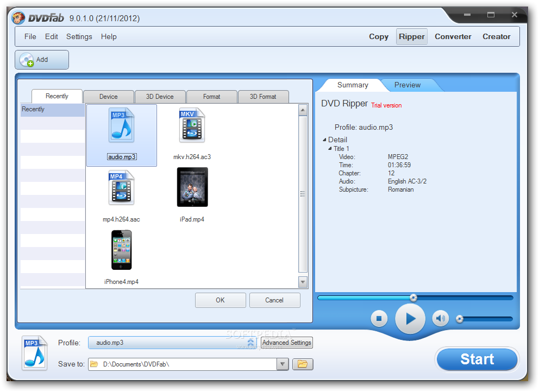Image resolution: width=539 pixels, height=392 pixels.
Task: Click the DVDFab logo icon in title bar
Action: (x=18, y=17)
